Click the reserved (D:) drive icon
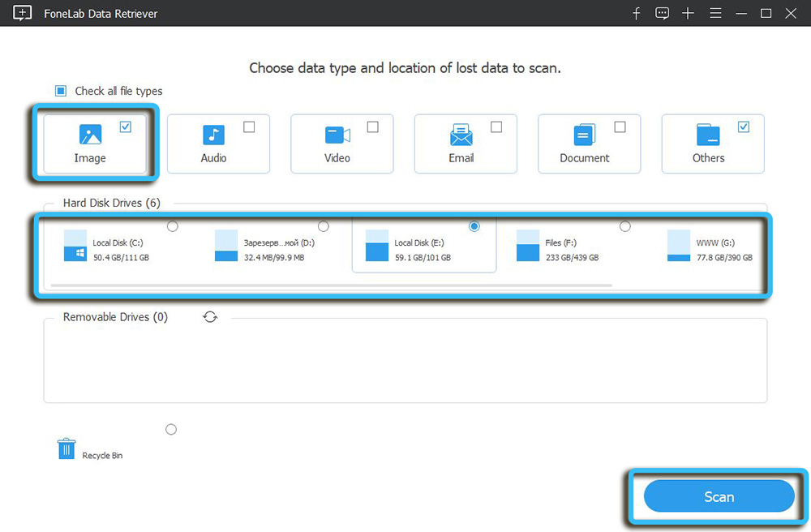811x532 pixels. pos(226,246)
